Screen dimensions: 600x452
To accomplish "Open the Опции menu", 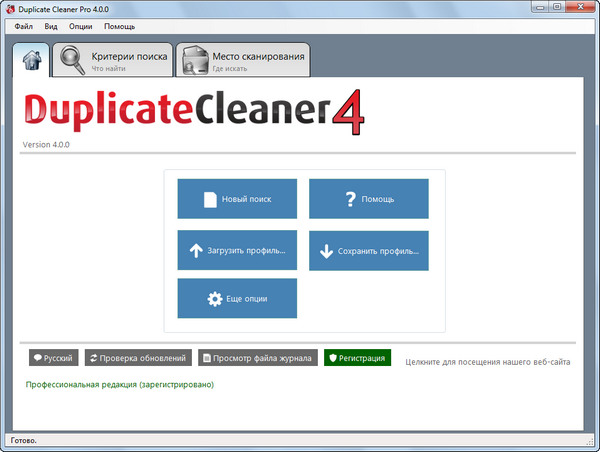I will pos(81,25).
